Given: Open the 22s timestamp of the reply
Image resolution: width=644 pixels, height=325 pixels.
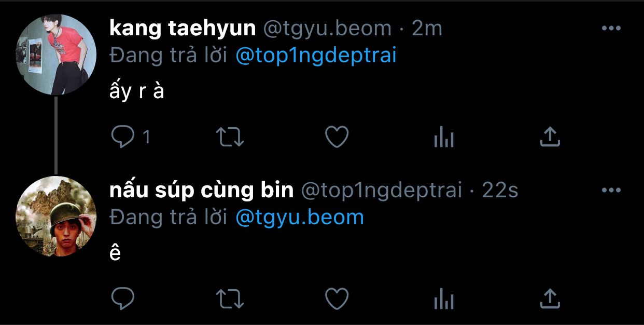Looking at the screenshot, I should click(500, 191).
